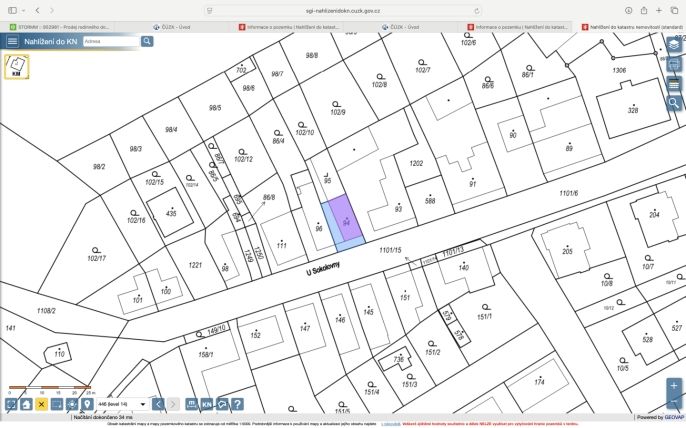686x428 pixels.
Task: Toggle the zoom-to-rectangle selection tool
Action: point(57,404)
